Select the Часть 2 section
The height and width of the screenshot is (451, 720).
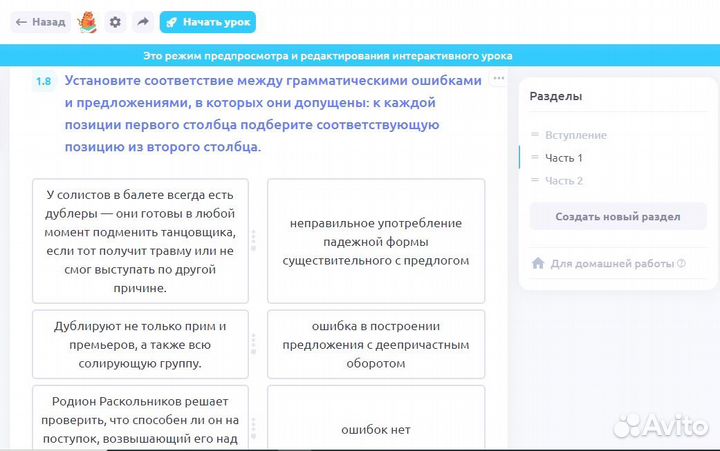pyautogui.click(x=564, y=181)
